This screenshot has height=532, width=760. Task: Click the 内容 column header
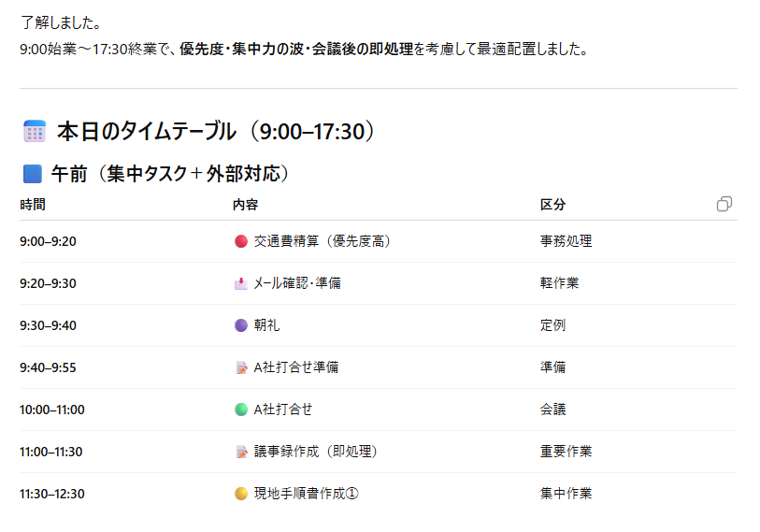click(245, 205)
